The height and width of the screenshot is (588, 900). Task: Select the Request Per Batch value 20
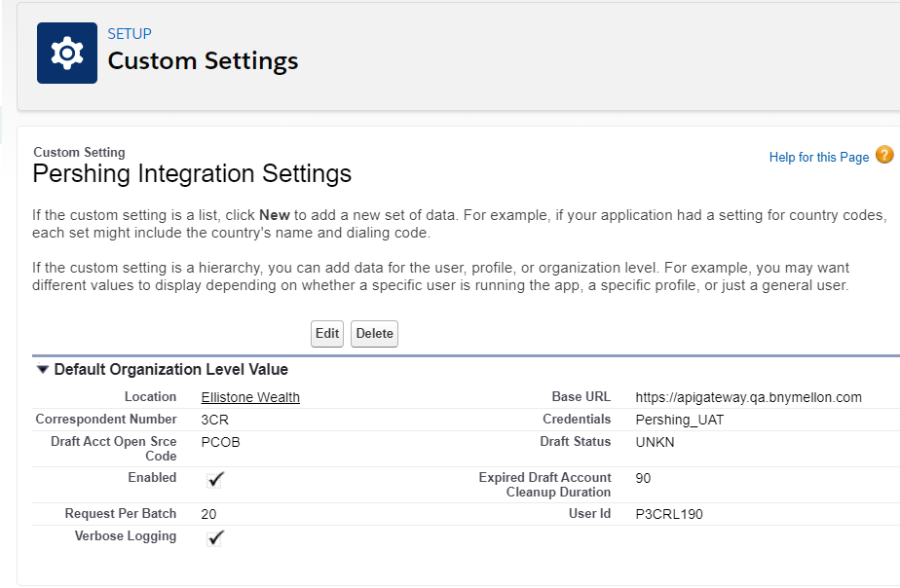click(x=208, y=514)
